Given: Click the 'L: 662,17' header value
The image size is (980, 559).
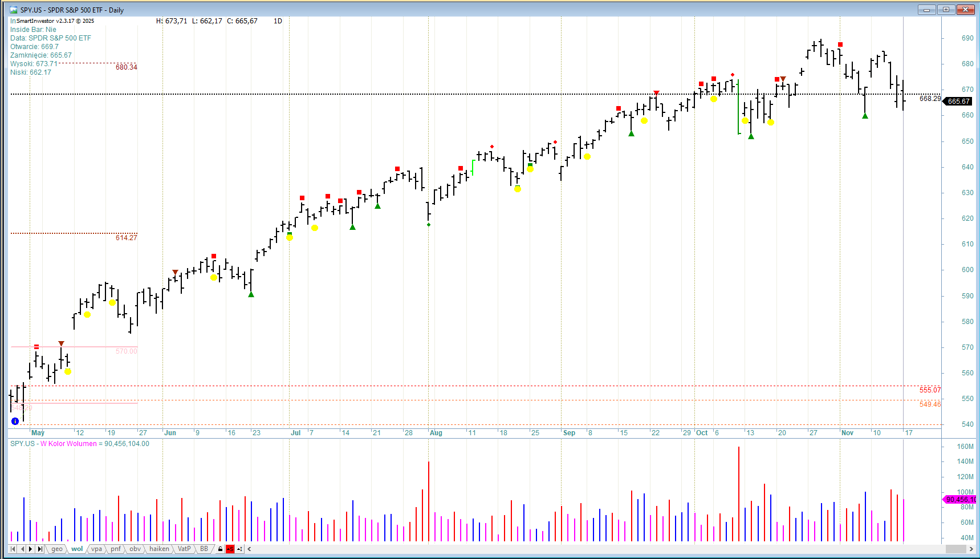Looking at the screenshot, I should click(207, 21).
